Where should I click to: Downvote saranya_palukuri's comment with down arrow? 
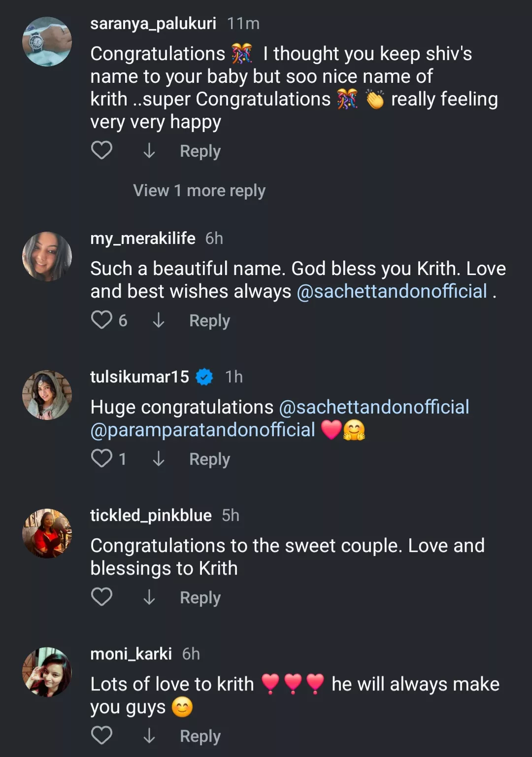click(149, 151)
